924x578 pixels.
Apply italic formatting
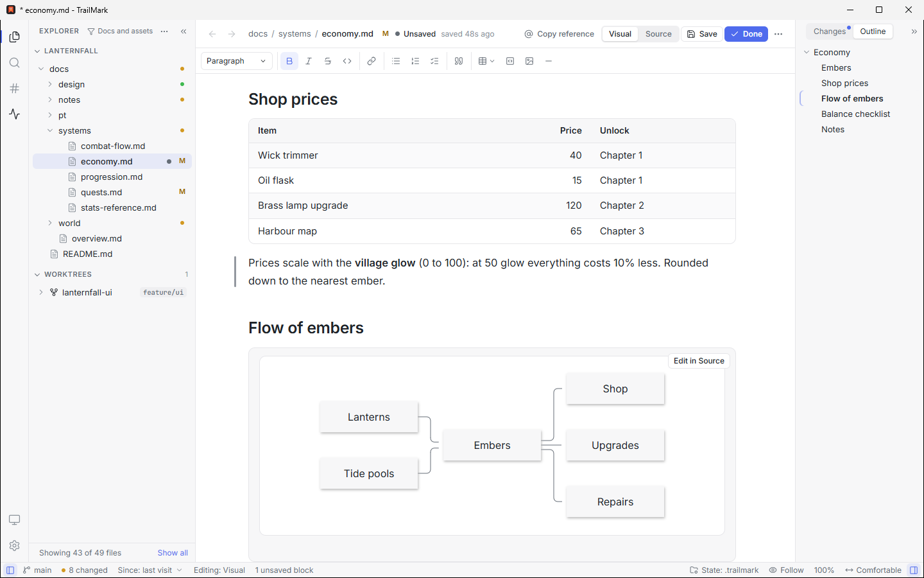point(309,61)
